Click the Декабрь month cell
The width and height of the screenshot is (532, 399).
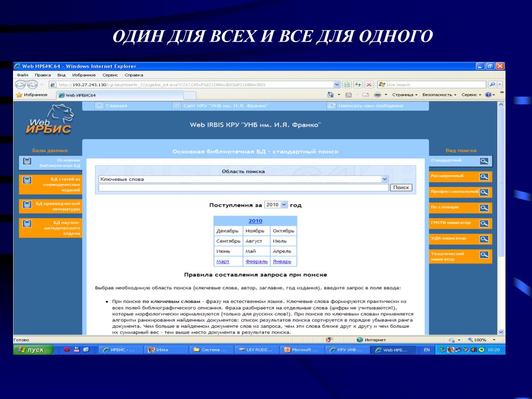click(228, 231)
